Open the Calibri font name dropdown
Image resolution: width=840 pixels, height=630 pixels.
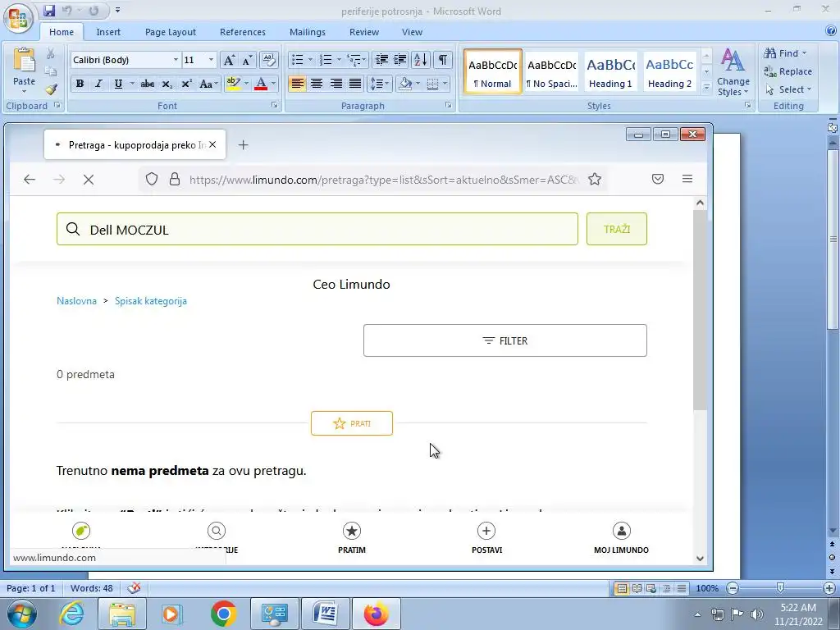tap(176, 59)
